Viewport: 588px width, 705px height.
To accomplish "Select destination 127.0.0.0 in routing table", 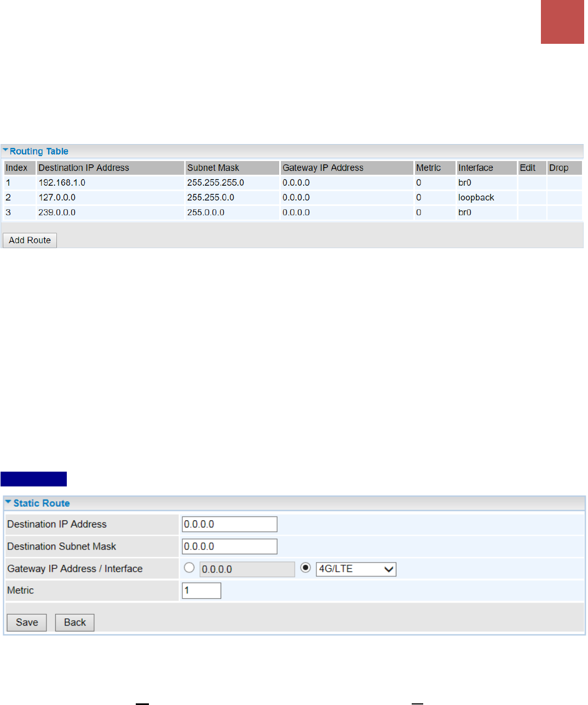I will click(57, 197).
